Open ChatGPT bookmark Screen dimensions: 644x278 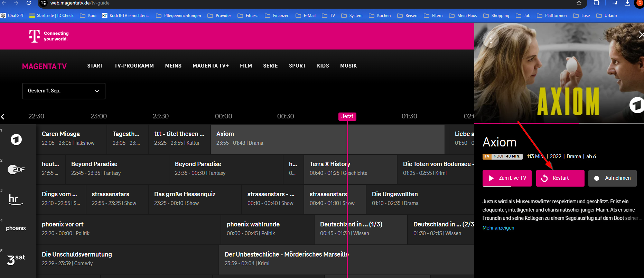click(x=12, y=16)
